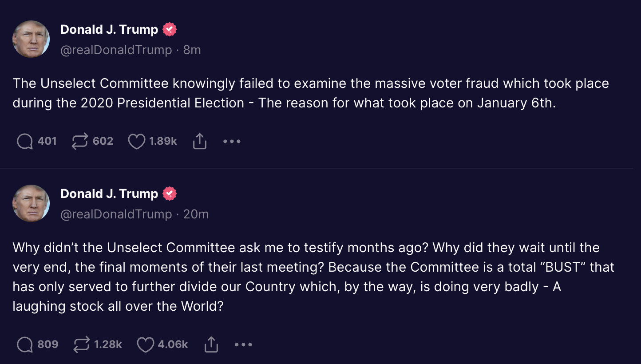The width and height of the screenshot is (641, 364).
Task: Open the post text about the Unselect Committee testimony
Action: tap(306, 277)
